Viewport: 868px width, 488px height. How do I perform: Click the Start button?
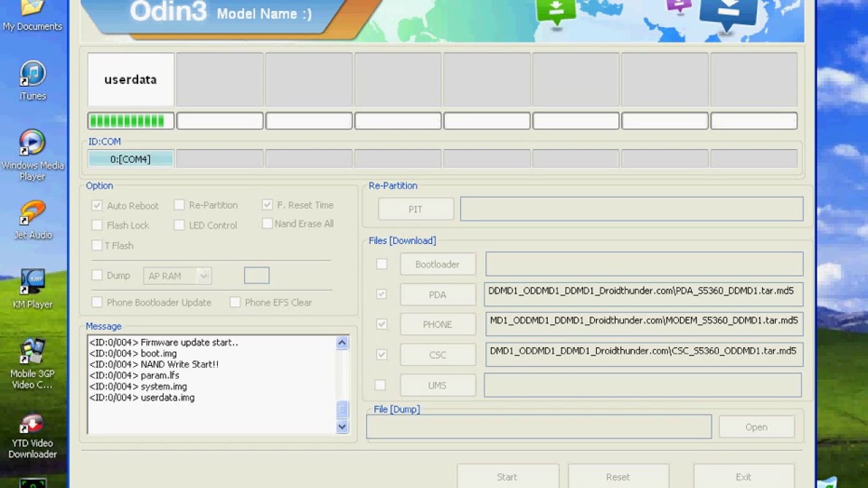[x=507, y=476]
